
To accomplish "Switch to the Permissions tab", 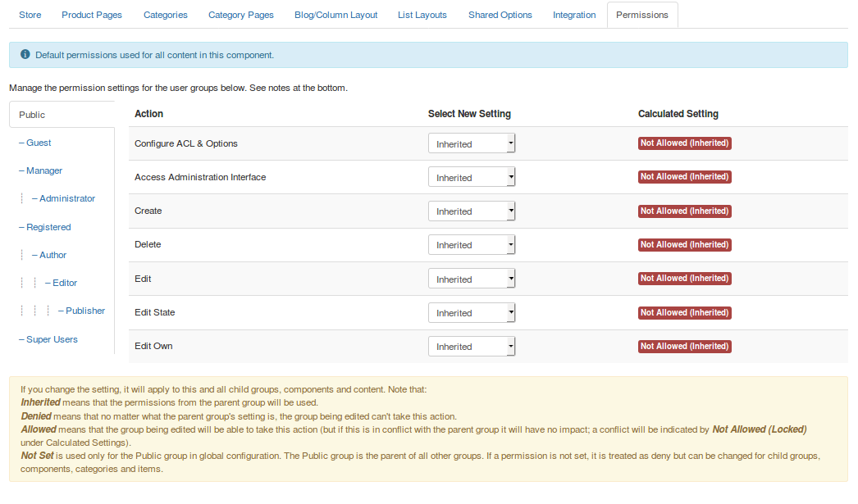I will tap(642, 14).
